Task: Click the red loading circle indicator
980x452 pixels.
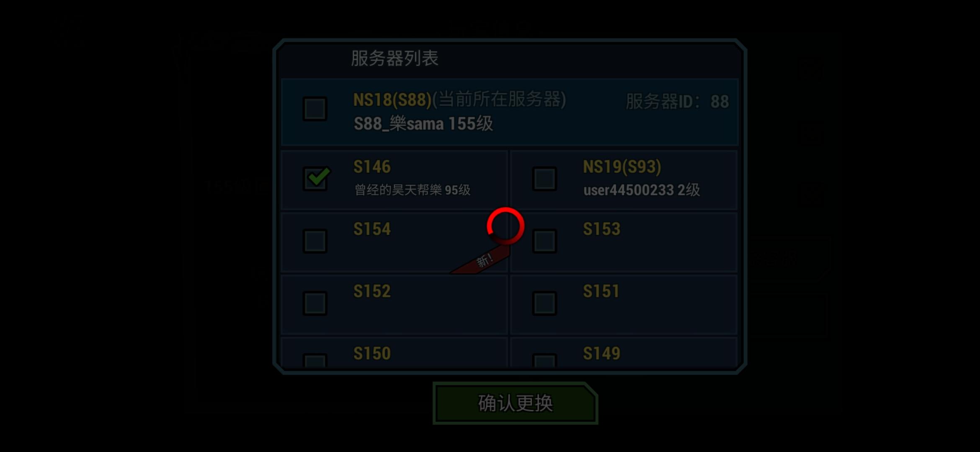Action: 505,226
